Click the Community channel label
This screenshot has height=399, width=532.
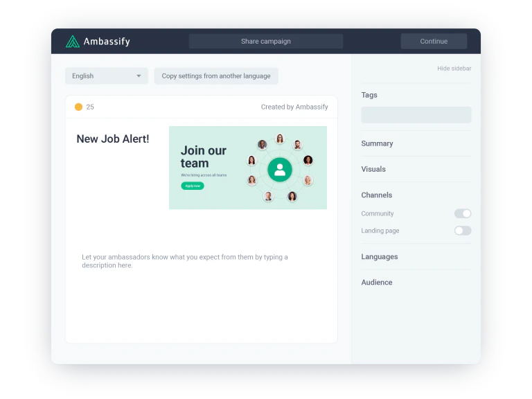tap(378, 213)
